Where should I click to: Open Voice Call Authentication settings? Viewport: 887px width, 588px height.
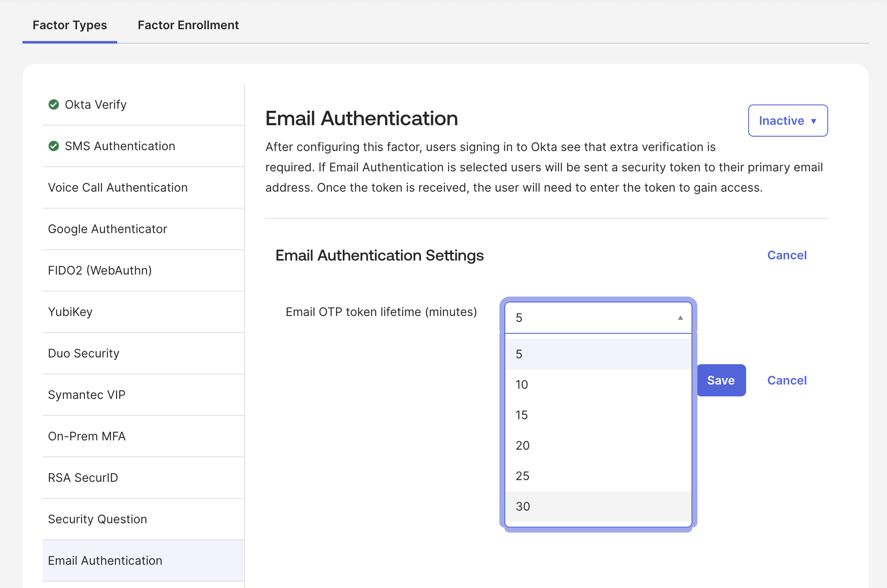[118, 187]
